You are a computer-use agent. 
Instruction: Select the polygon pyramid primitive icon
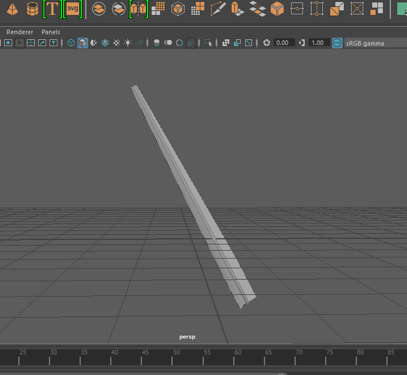point(12,9)
